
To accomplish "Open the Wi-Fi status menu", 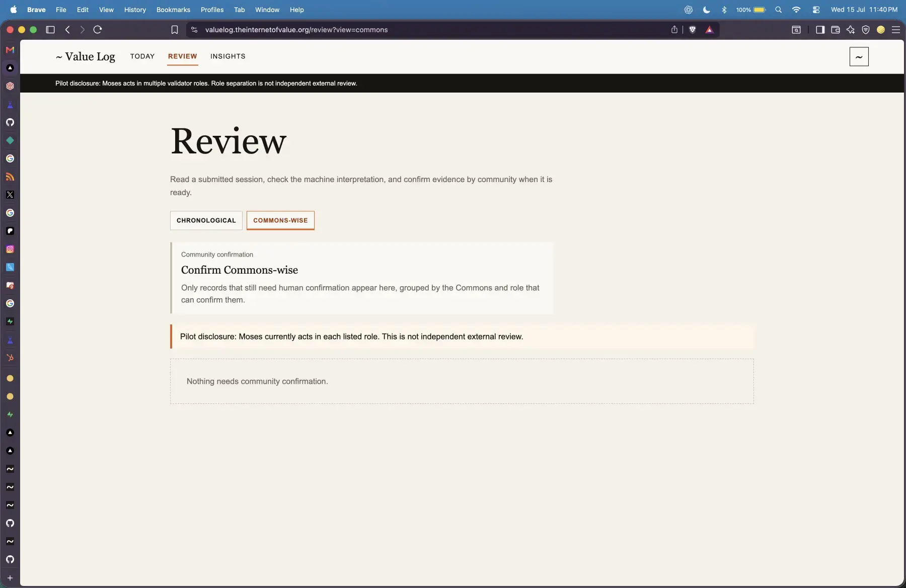I will (796, 10).
